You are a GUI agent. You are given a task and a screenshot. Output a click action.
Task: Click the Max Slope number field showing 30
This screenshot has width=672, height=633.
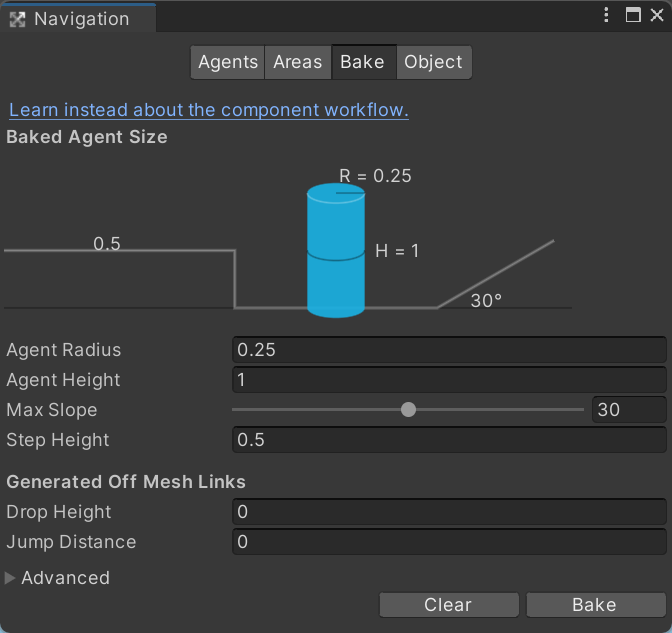click(x=628, y=410)
